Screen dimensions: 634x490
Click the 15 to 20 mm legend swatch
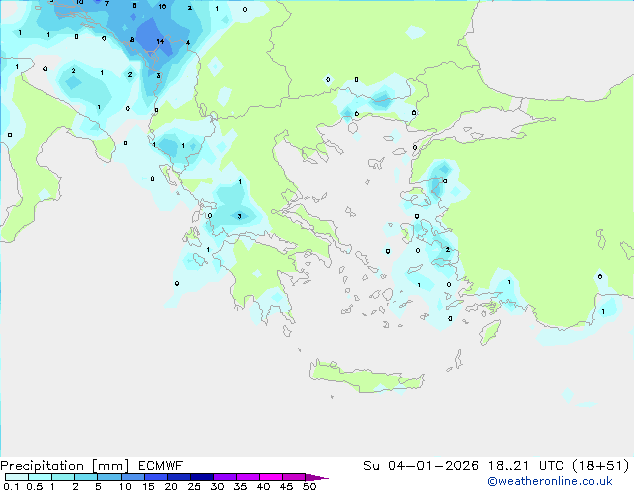tap(156, 477)
